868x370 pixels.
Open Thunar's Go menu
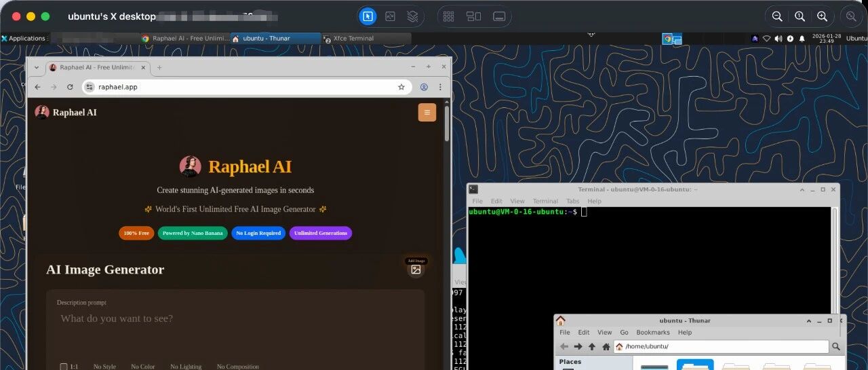click(624, 333)
